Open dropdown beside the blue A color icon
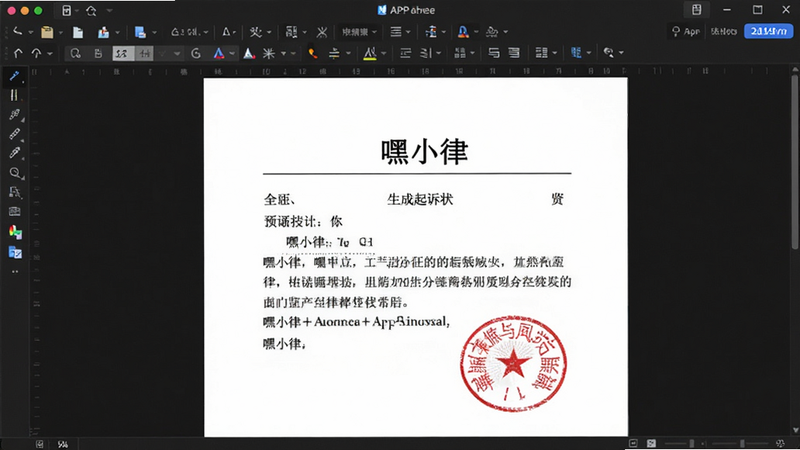 [x=232, y=53]
